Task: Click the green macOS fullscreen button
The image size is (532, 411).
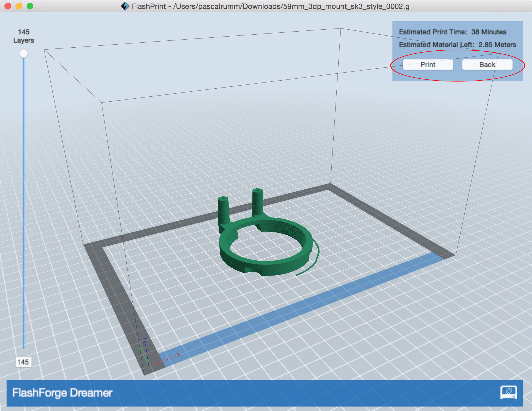Action: pos(30,6)
